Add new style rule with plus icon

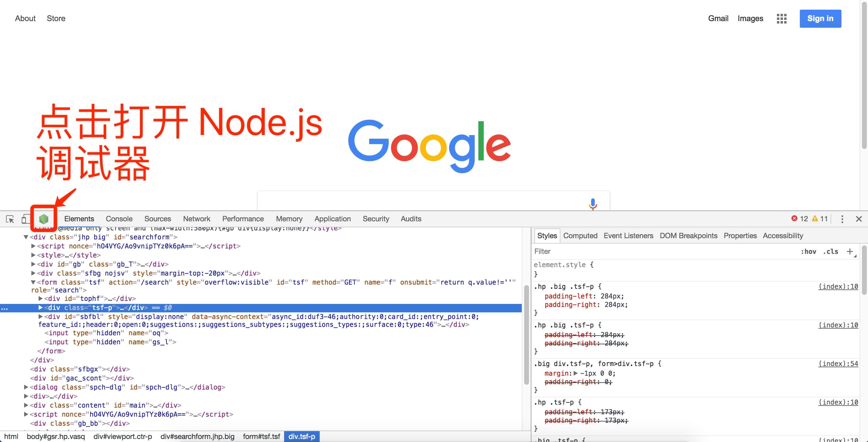pyautogui.click(x=850, y=251)
